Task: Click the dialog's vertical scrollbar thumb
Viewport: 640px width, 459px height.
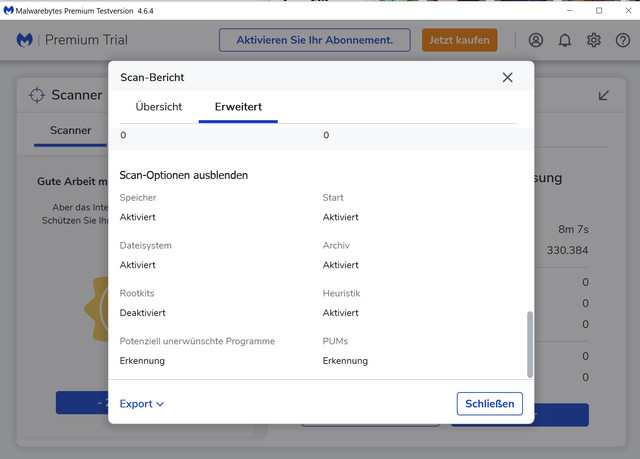Action: [530, 345]
